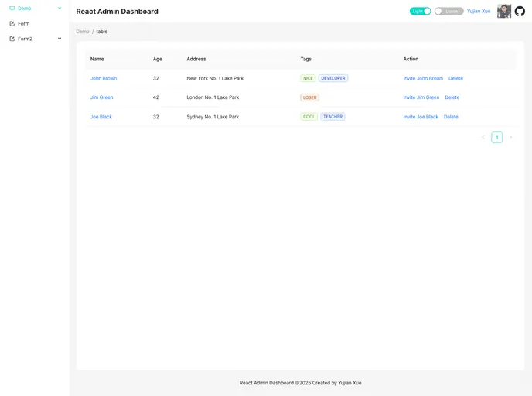The height and width of the screenshot is (396, 532).
Task: Collapse the Demo menu chevron
Action: click(x=60, y=9)
